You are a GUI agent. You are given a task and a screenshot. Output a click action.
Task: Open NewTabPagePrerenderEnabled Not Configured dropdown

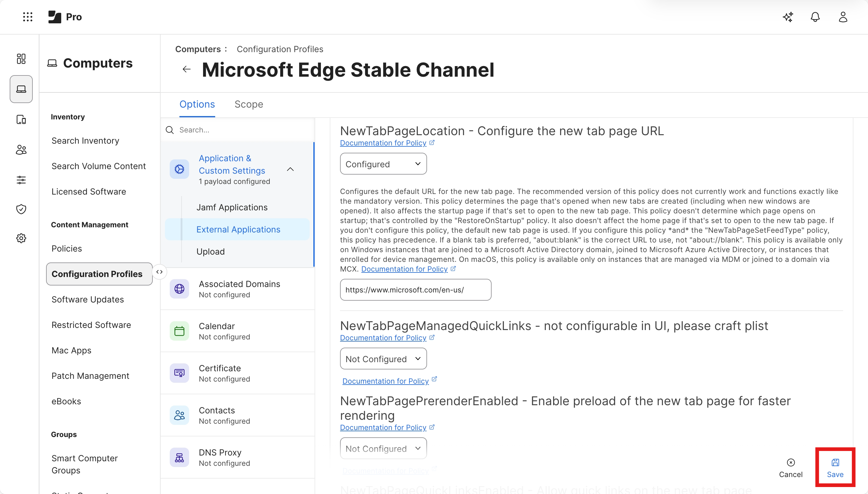[x=383, y=448]
